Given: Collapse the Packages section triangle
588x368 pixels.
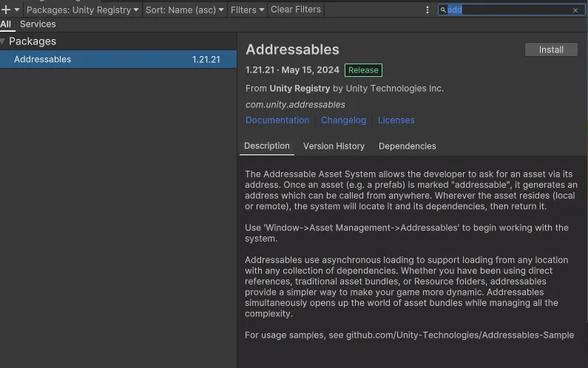Looking at the screenshot, I should coord(3,41).
